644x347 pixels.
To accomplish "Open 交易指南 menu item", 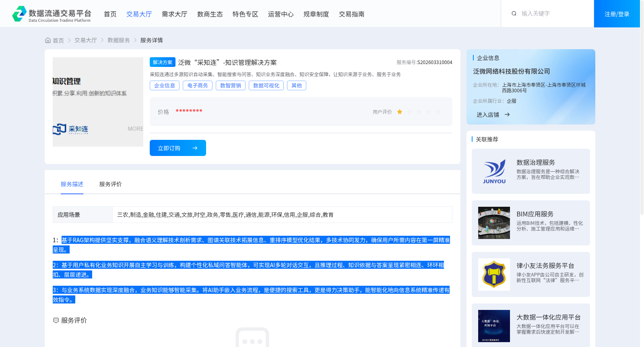I will coord(352,14).
